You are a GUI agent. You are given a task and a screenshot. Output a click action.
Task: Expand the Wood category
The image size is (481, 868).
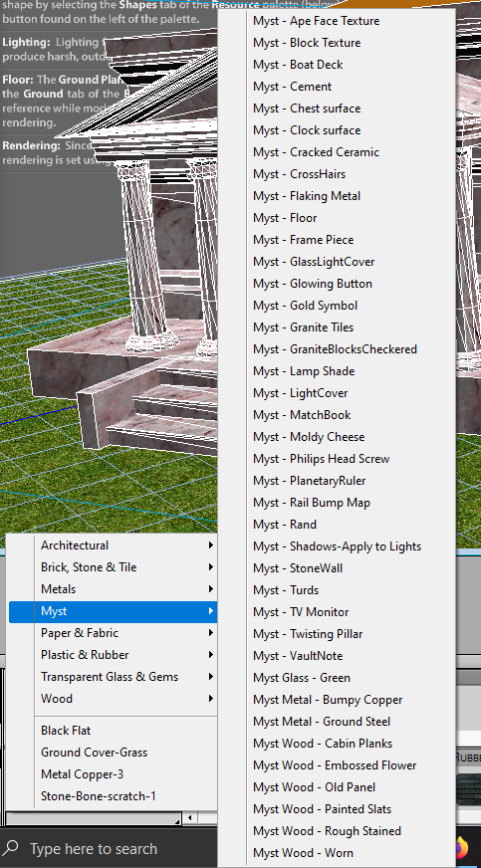(x=113, y=699)
